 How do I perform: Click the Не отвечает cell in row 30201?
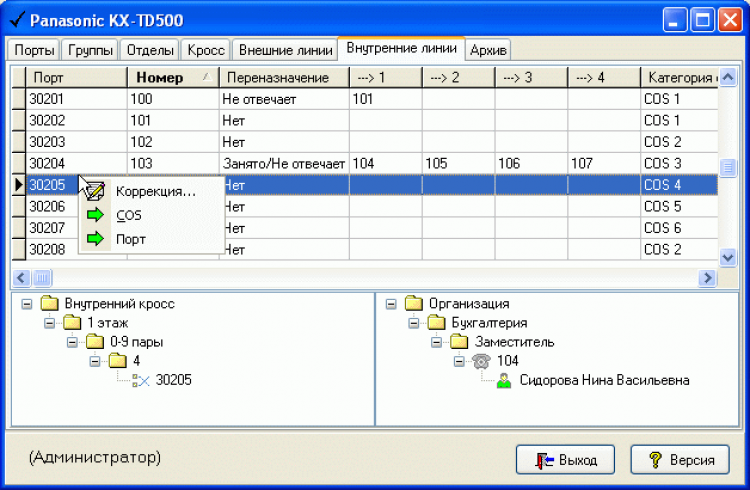click(284, 99)
